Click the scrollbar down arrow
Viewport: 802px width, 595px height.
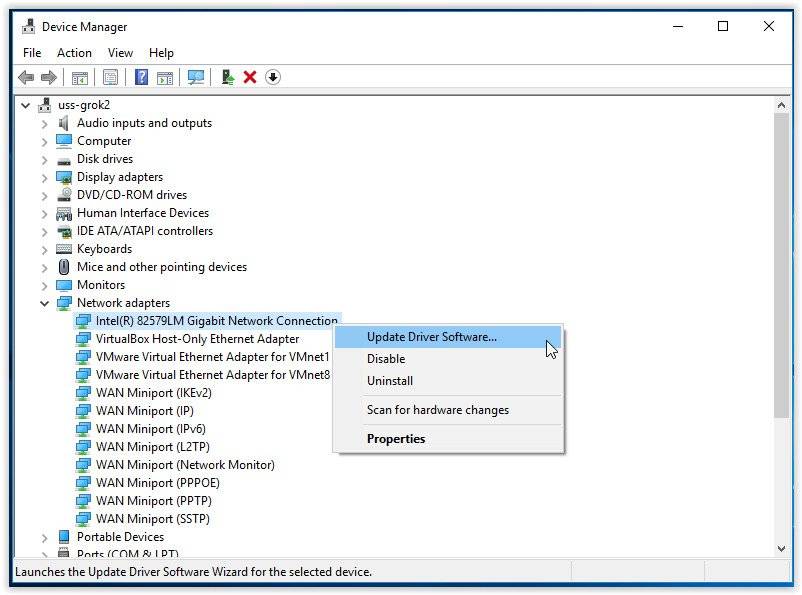pos(781,549)
